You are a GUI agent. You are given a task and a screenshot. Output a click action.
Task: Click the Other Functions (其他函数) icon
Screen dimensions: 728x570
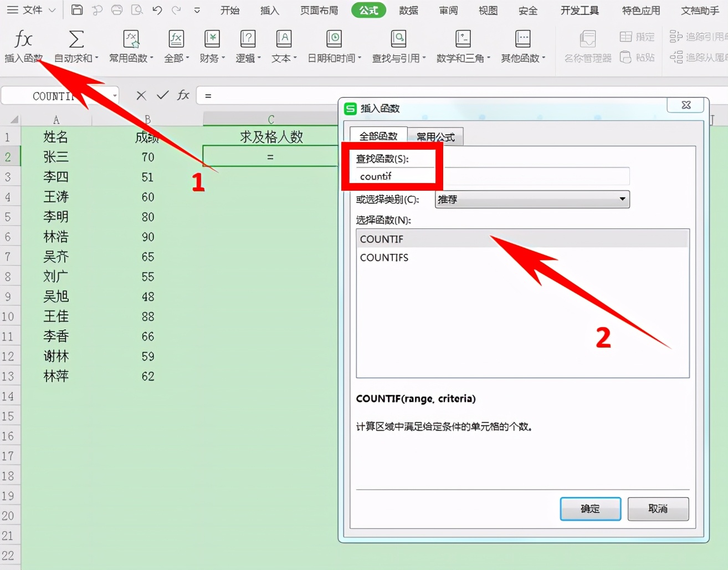522,39
